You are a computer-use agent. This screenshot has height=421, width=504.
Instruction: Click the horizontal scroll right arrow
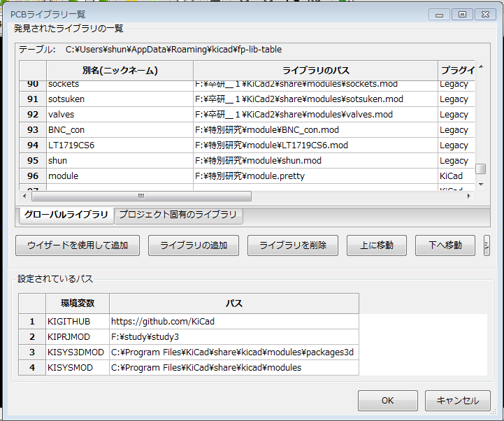[x=468, y=196]
